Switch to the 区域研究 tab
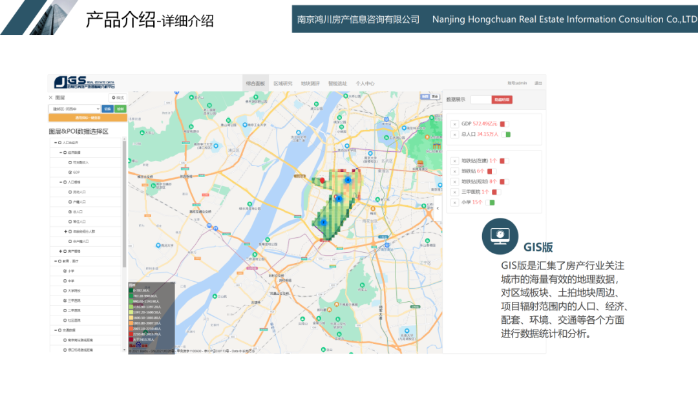Image resolution: width=698 pixels, height=393 pixels. tap(283, 83)
